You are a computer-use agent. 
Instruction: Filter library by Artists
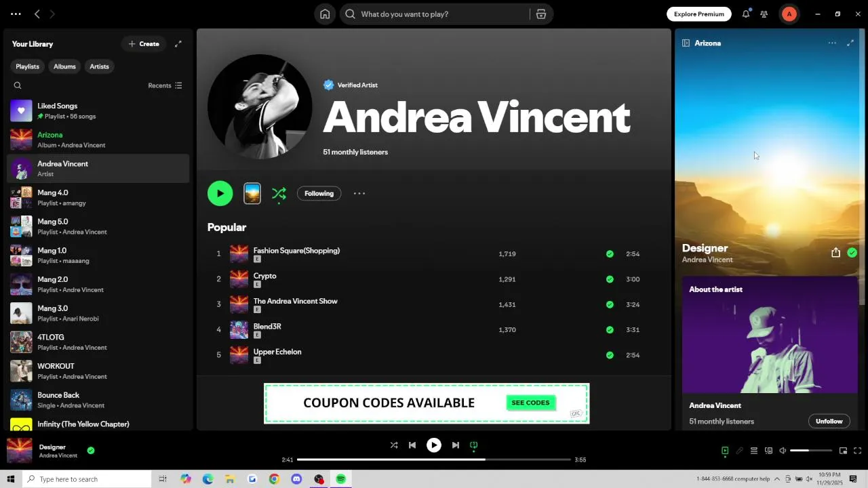(99, 66)
